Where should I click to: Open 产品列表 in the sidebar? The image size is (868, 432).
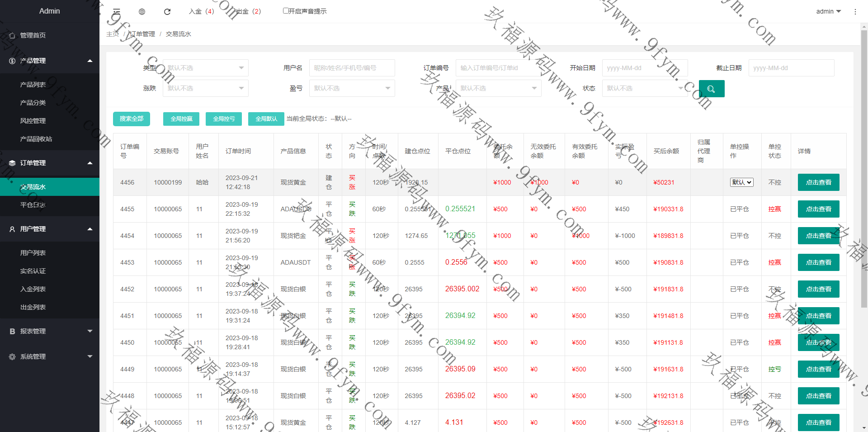click(33, 85)
